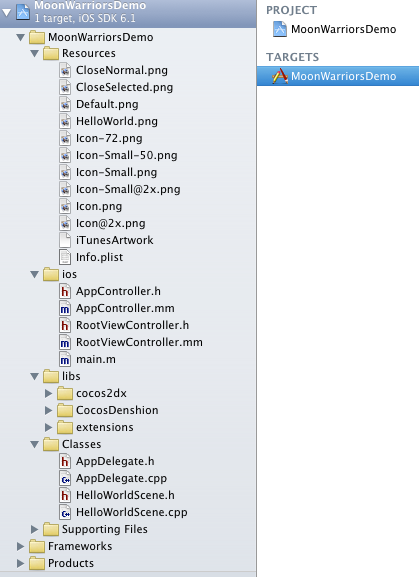Select the project header '1 target, iOS SDK 6.1'
The height and width of the screenshot is (577, 419).
pos(85,18)
